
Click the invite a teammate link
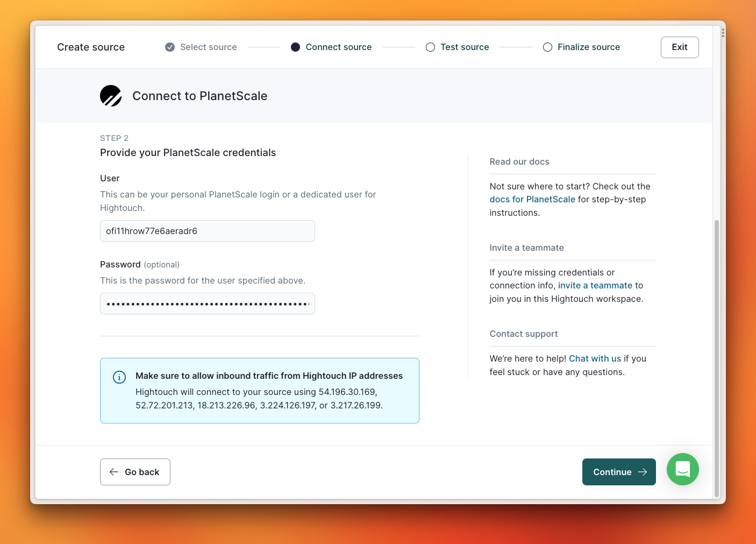pyautogui.click(x=595, y=285)
